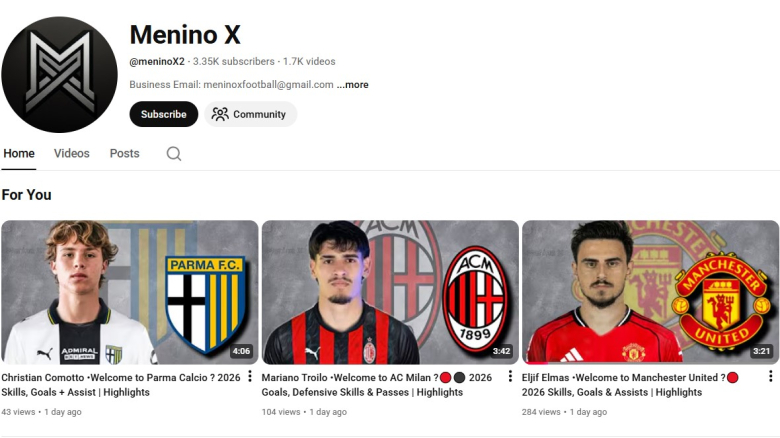
Task: Click the Community people icon
Action: coord(220,114)
